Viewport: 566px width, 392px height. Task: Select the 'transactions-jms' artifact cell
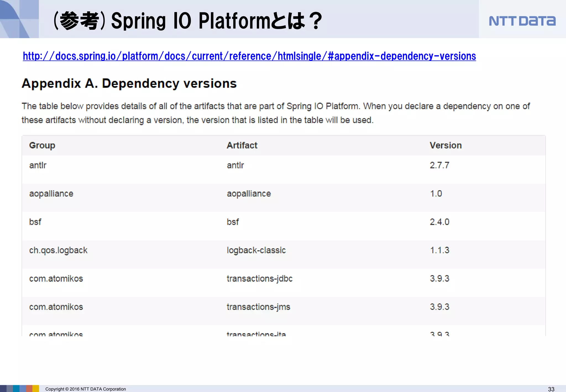(x=258, y=307)
